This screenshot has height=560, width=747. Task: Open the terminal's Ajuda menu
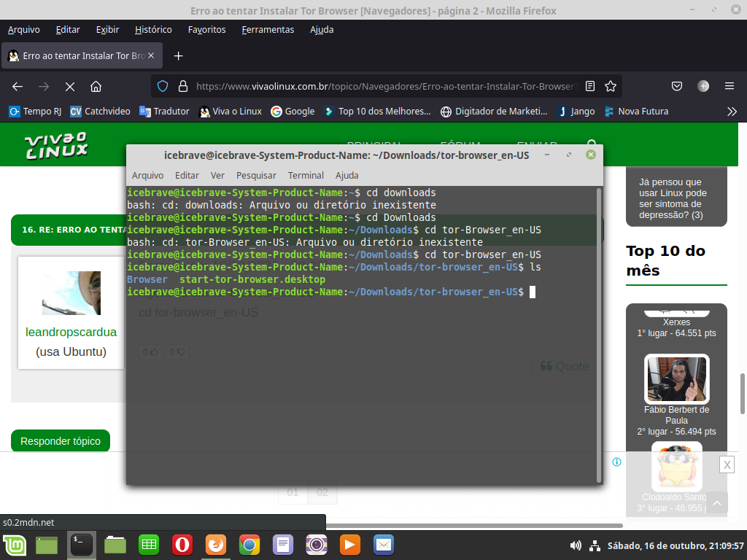[347, 175]
